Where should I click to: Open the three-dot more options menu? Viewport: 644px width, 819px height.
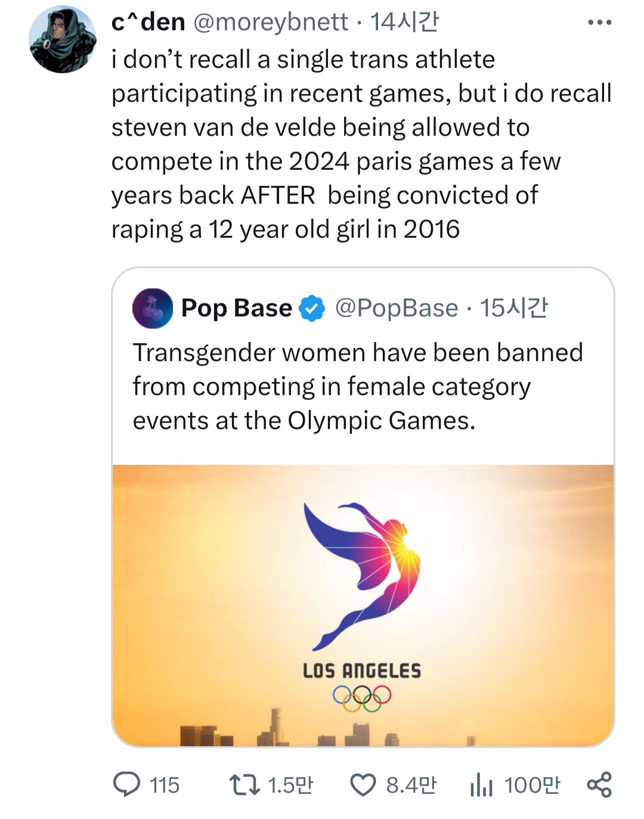pos(599,23)
